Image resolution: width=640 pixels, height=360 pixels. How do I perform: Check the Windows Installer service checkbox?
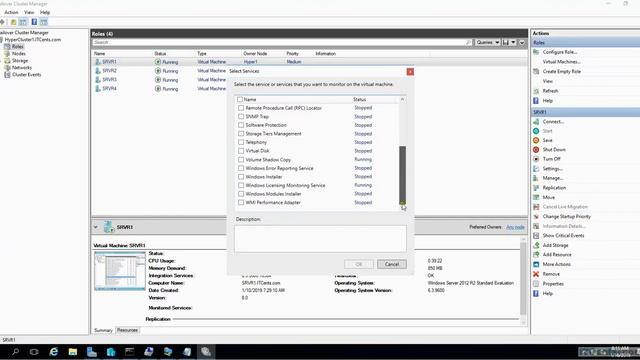241,177
